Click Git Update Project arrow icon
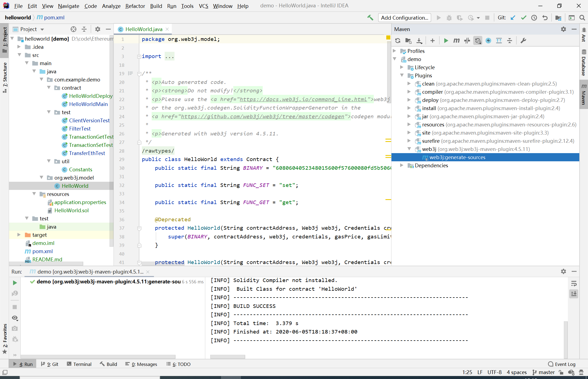 coord(513,18)
